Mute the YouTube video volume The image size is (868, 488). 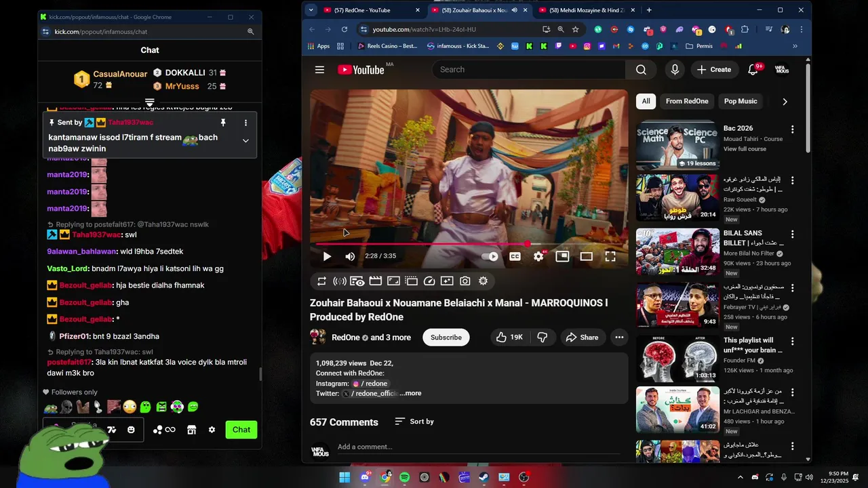coord(350,256)
